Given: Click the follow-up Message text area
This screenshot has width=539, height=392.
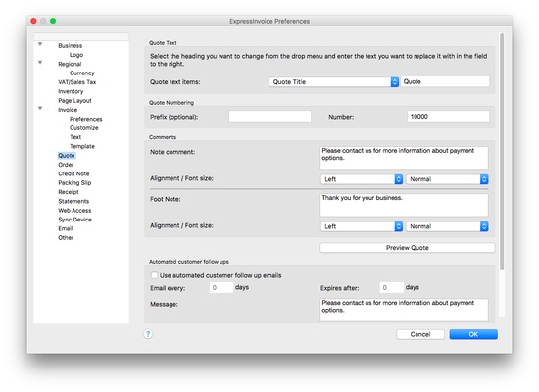Looking at the screenshot, I should pos(404,310).
